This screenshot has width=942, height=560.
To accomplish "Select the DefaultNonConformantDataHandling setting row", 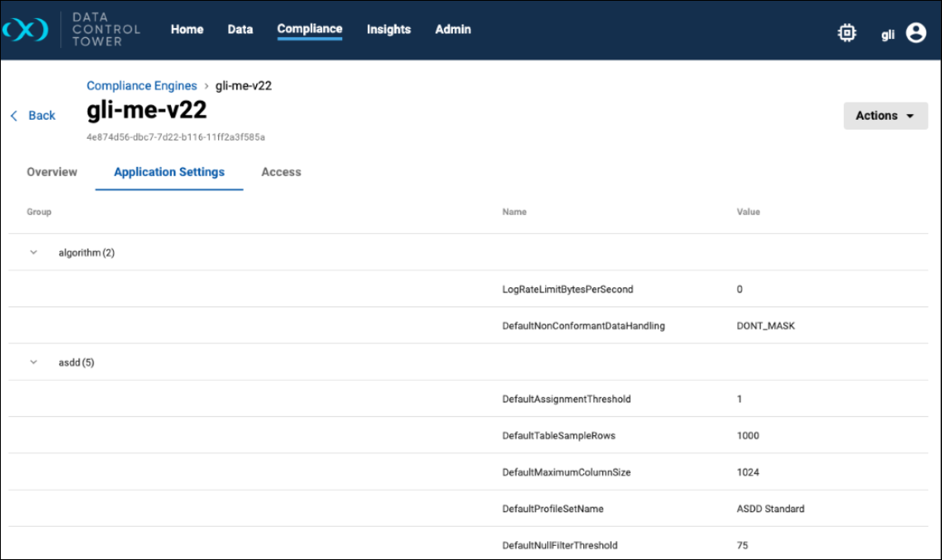I will tap(583, 325).
